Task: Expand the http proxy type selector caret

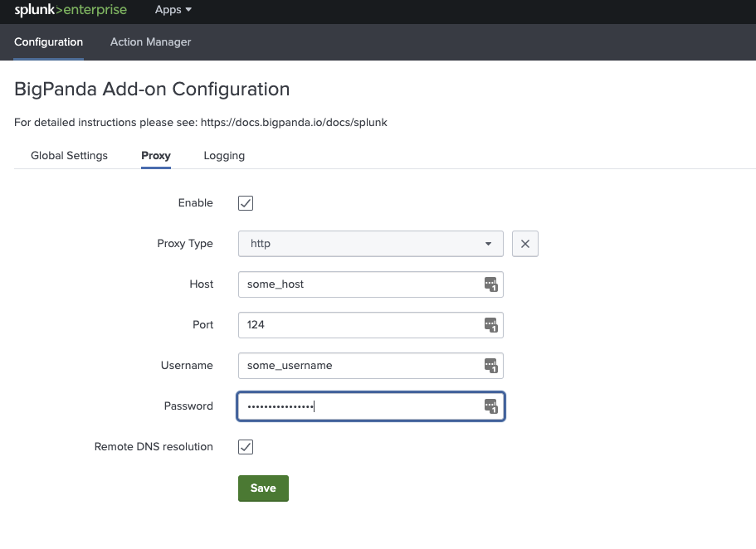Action: (x=487, y=243)
